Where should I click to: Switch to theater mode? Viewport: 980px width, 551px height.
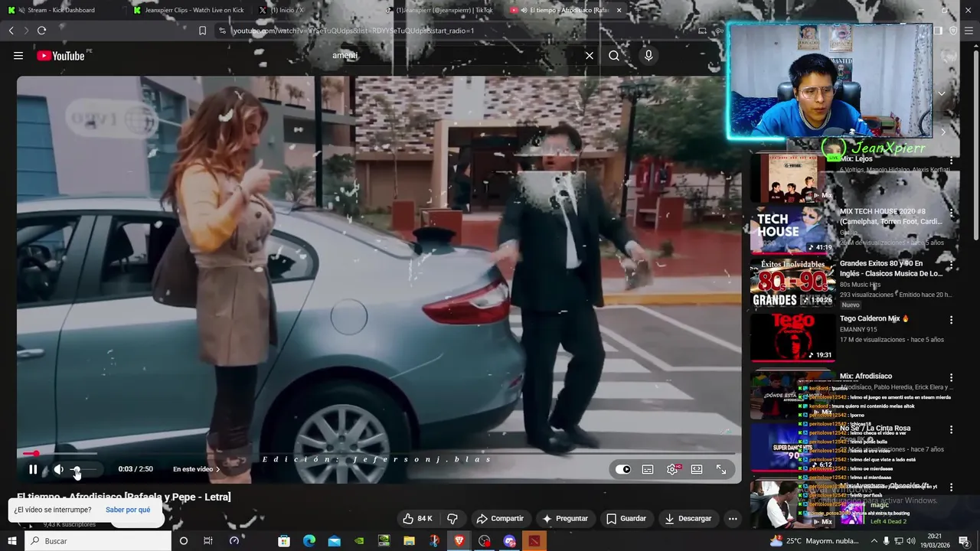[697, 469]
